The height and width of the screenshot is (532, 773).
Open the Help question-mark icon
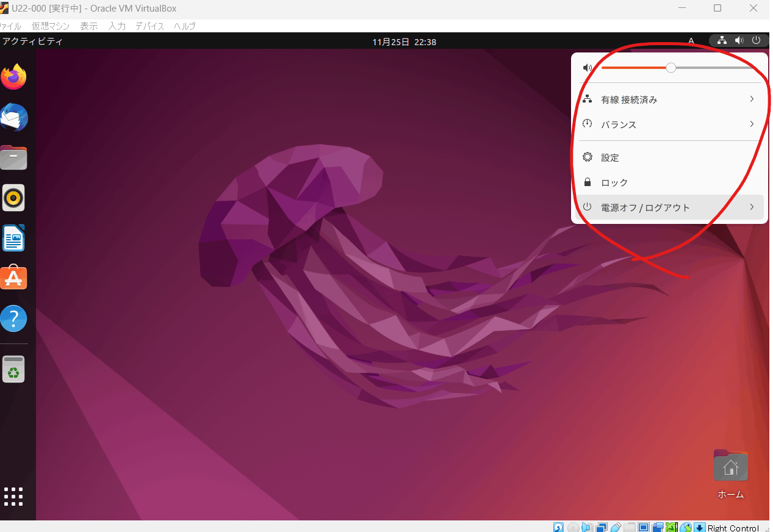[x=13, y=318]
